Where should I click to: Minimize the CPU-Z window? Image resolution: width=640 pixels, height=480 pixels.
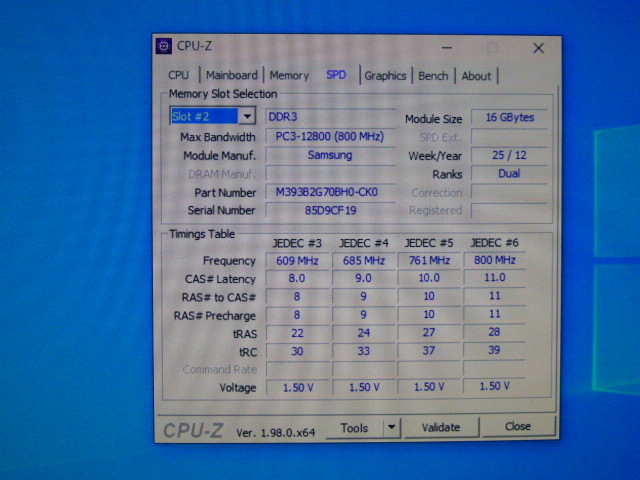click(x=447, y=48)
